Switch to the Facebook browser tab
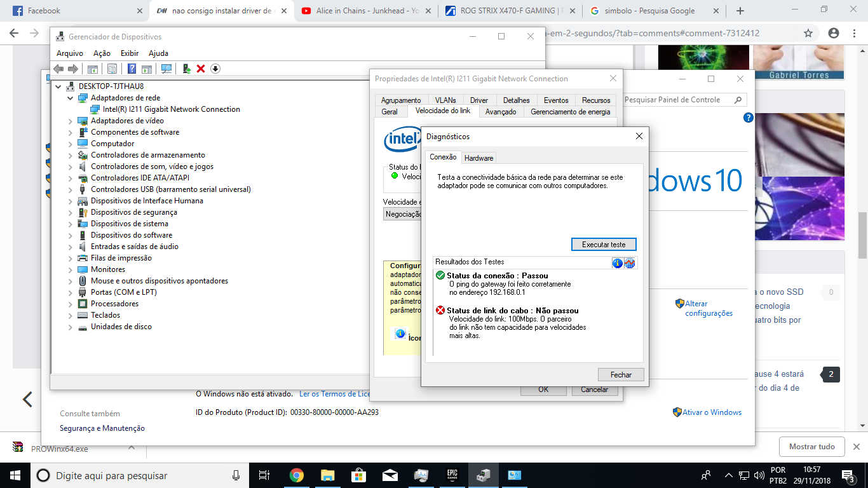The image size is (868, 488). (75, 11)
